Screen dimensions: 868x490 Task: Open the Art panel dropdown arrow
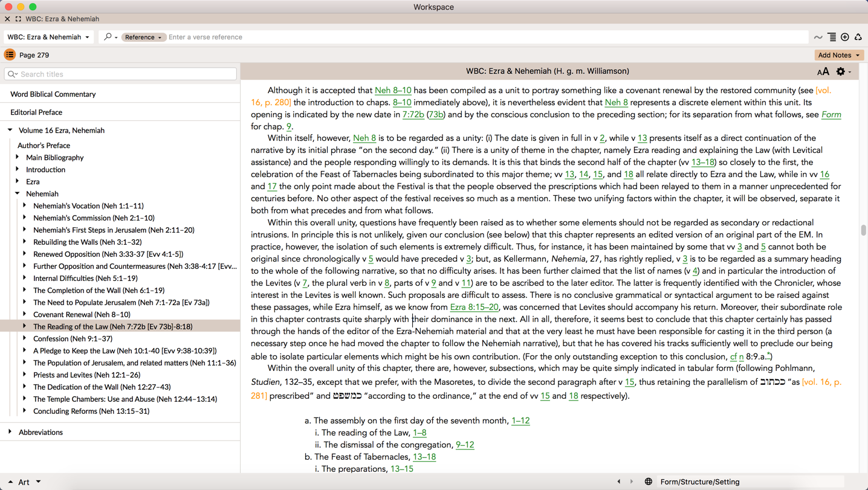[38, 482]
